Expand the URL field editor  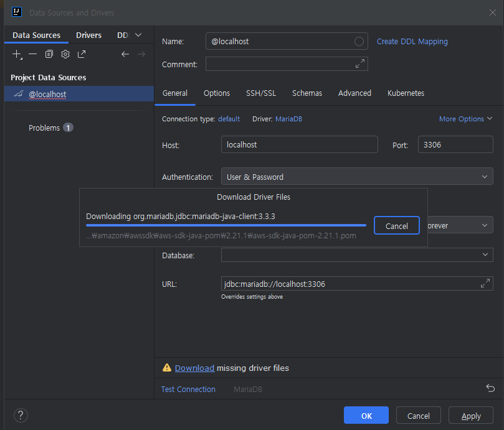[485, 283]
